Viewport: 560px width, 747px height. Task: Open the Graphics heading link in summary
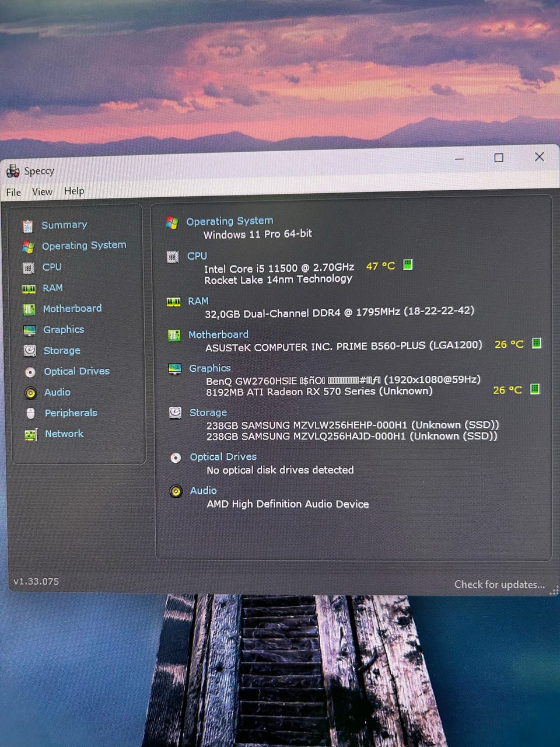(x=210, y=368)
